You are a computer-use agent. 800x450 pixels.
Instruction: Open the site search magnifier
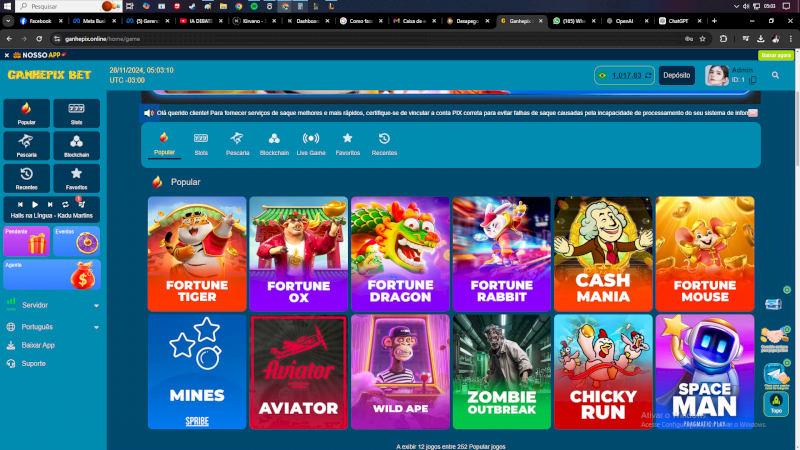[775, 76]
